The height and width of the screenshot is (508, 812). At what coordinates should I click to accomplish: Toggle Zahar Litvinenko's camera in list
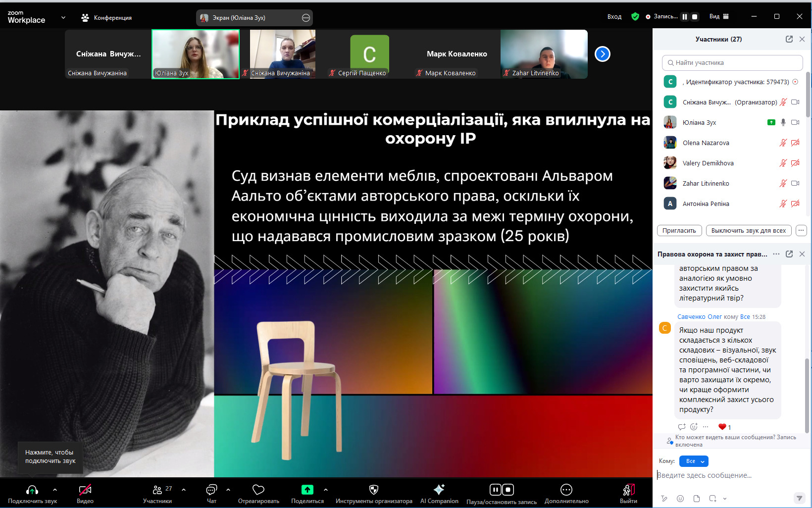point(795,183)
